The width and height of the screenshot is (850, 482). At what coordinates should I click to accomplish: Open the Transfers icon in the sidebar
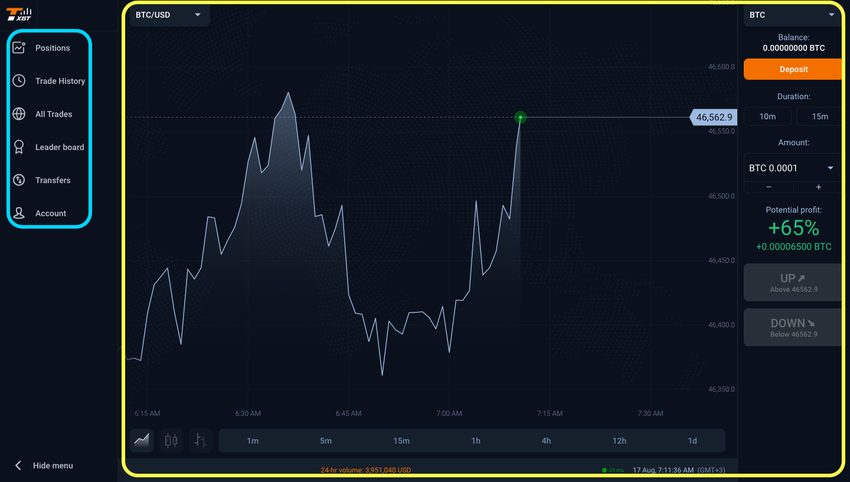coord(19,180)
